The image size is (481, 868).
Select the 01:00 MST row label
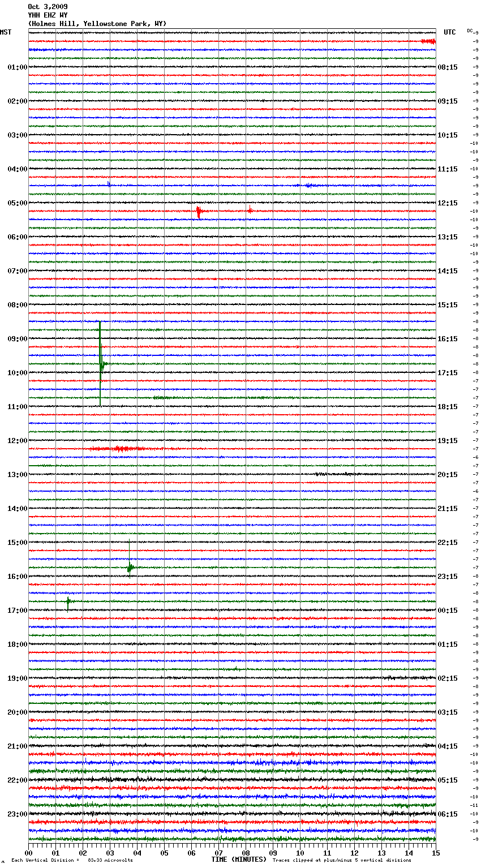(18, 67)
